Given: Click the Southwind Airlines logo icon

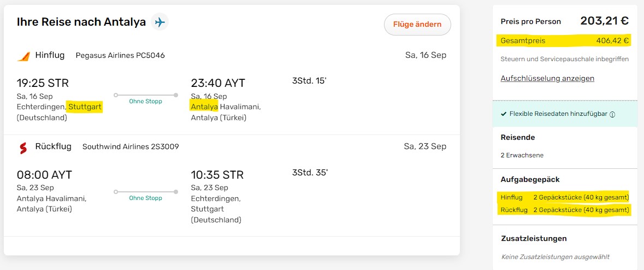Looking at the screenshot, I should click(23, 147).
